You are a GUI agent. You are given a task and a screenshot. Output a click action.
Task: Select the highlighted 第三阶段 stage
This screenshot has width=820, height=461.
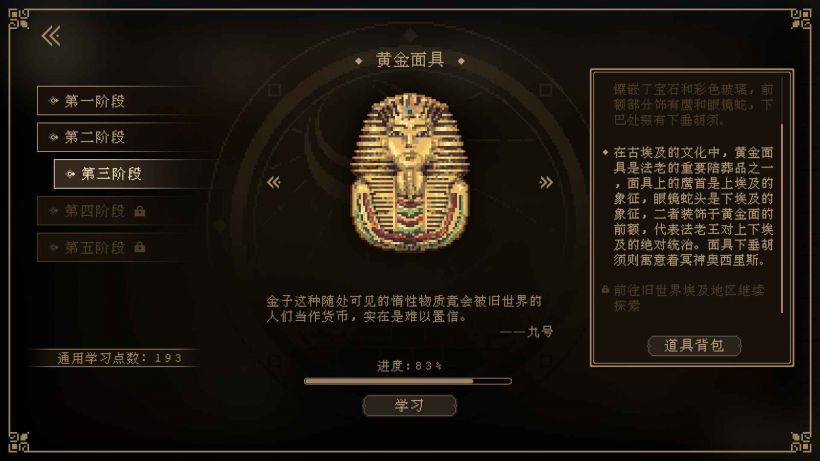click(131, 174)
